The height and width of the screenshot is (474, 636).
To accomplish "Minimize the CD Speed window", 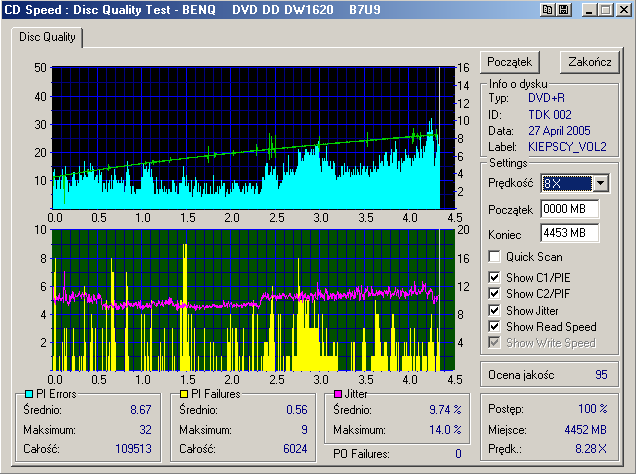I will click(589, 10).
